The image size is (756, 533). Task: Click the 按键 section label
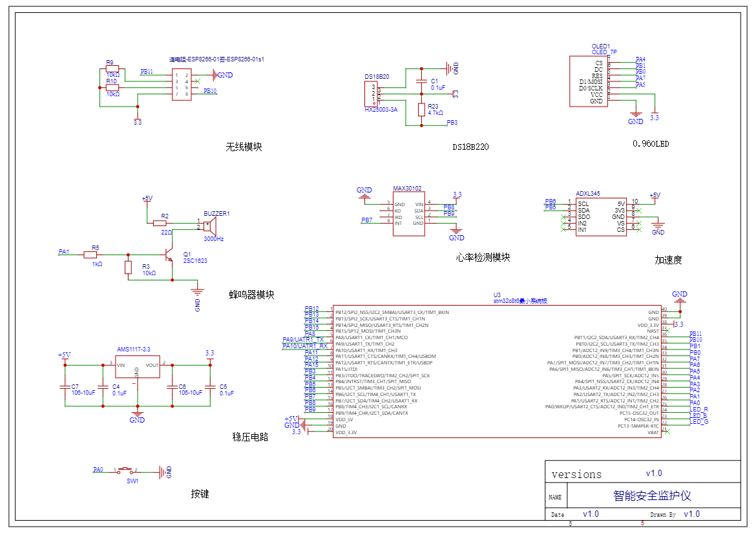coord(200,494)
